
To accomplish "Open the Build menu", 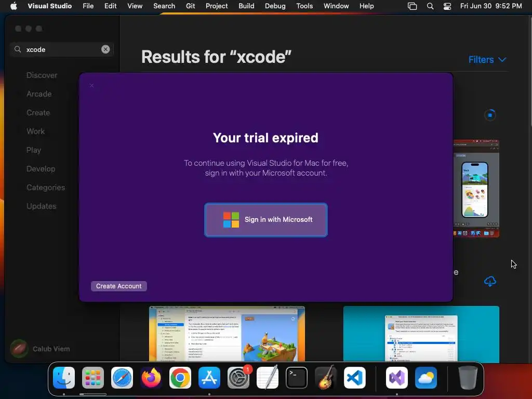I will point(246,6).
